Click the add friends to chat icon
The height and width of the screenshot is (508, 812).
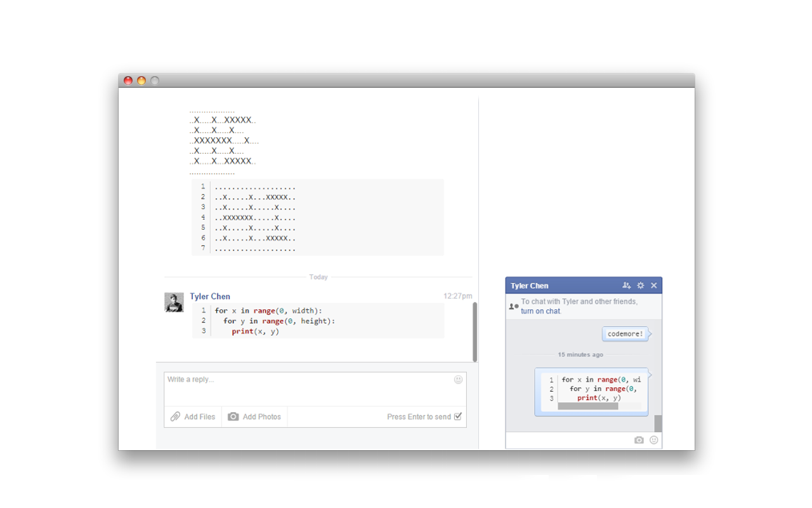pos(627,286)
